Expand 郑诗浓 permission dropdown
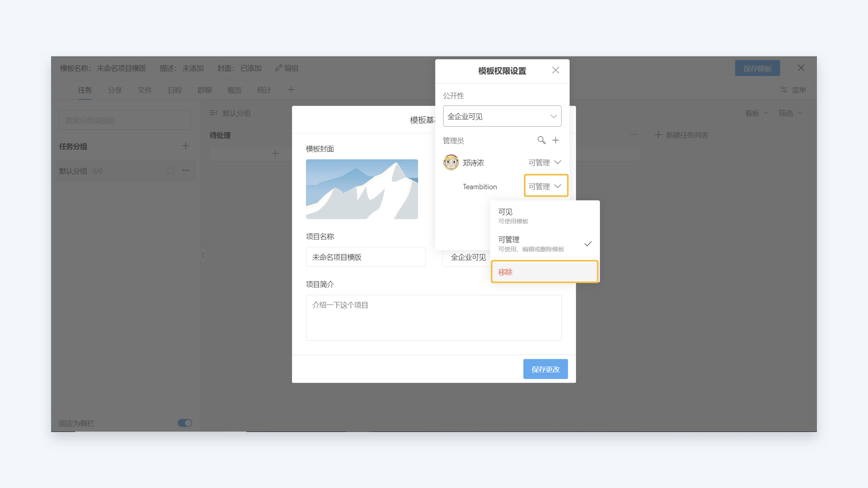Viewport: 868px width, 488px height. pos(545,162)
